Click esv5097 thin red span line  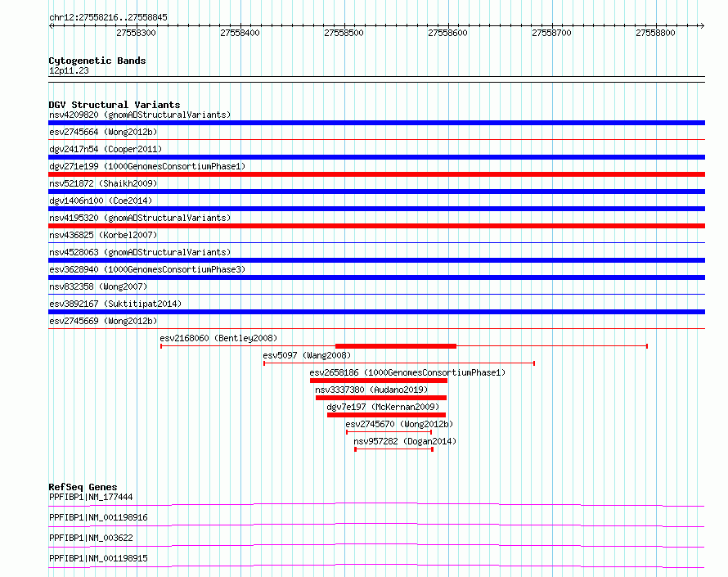click(x=399, y=363)
